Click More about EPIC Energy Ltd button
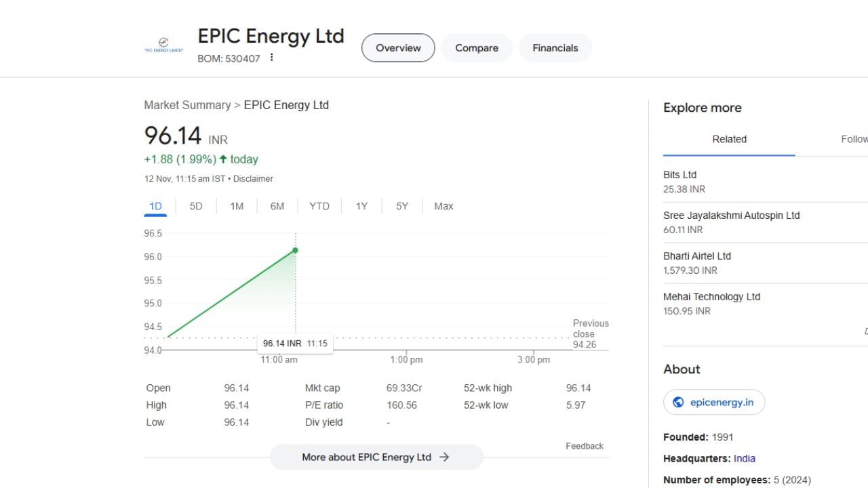This screenshot has height=488, width=868. point(376,457)
